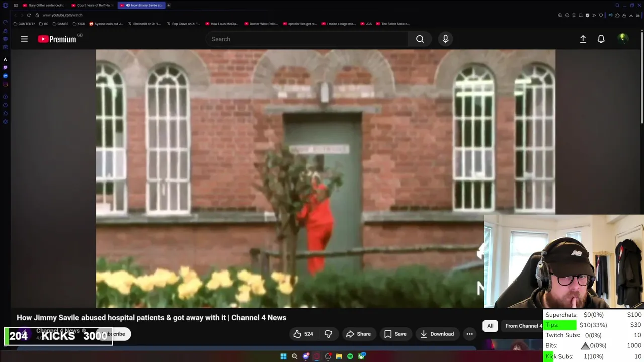Click the YouTube search magnifier button

tap(420, 39)
